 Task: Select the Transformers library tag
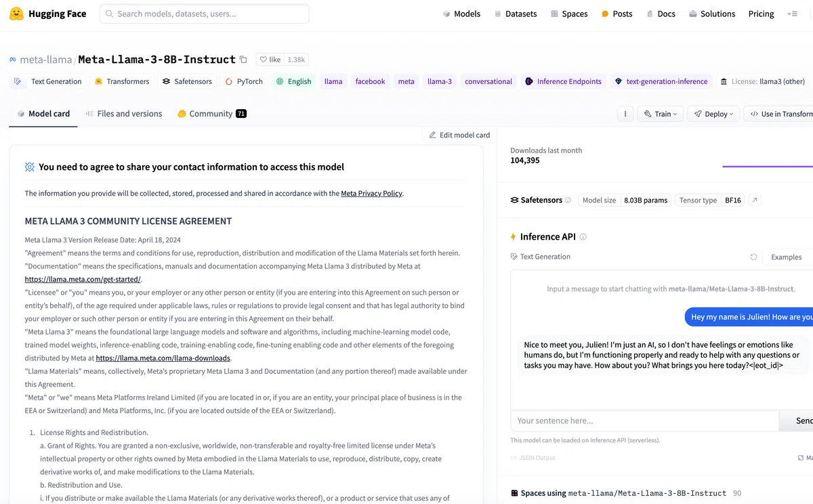(x=122, y=81)
